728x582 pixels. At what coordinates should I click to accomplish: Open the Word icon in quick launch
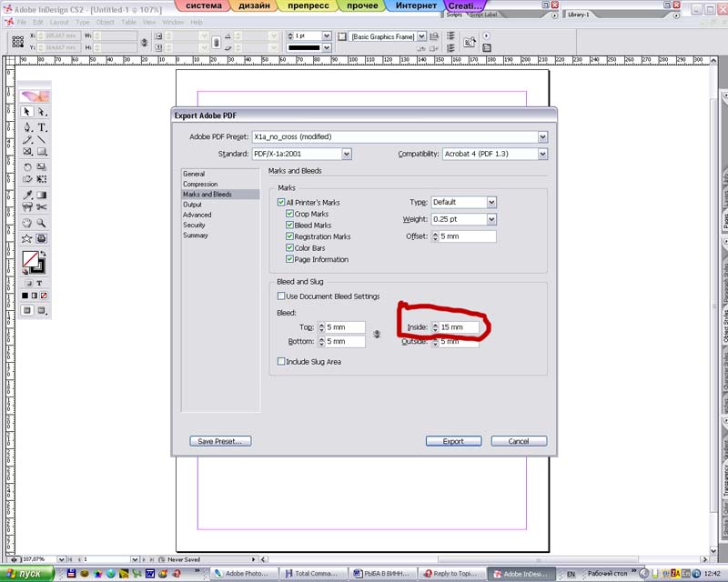tap(150, 574)
